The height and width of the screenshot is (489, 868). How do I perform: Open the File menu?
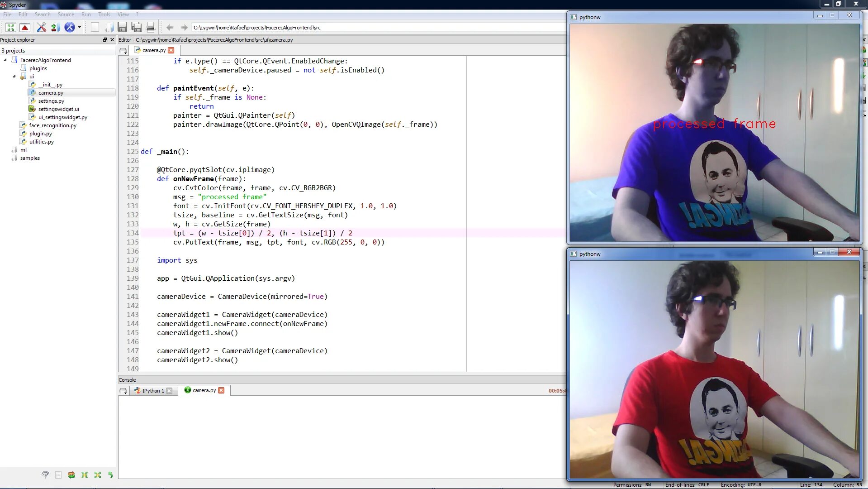click(7, 14)
